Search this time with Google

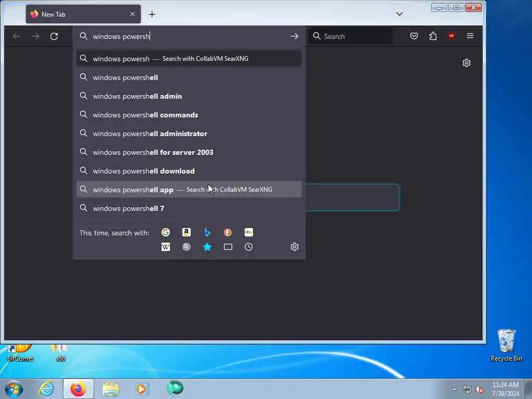pos(166,232)
